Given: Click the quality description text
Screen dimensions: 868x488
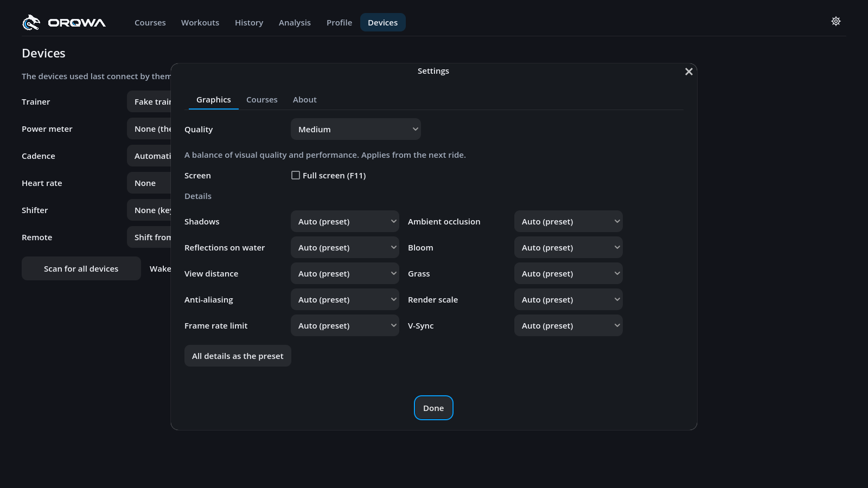Looking at the screenshot, I should 325,155.
